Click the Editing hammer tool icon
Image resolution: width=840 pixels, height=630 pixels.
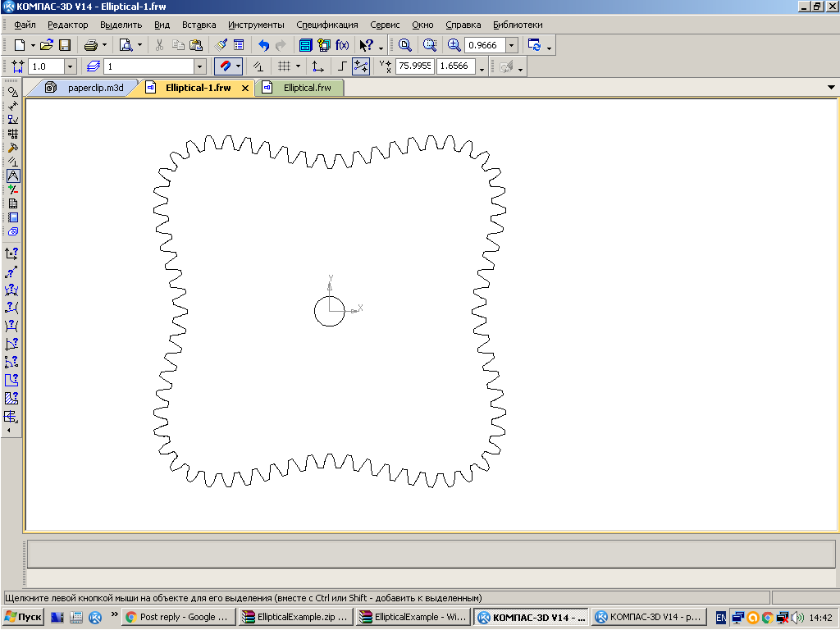pos(12,148)
